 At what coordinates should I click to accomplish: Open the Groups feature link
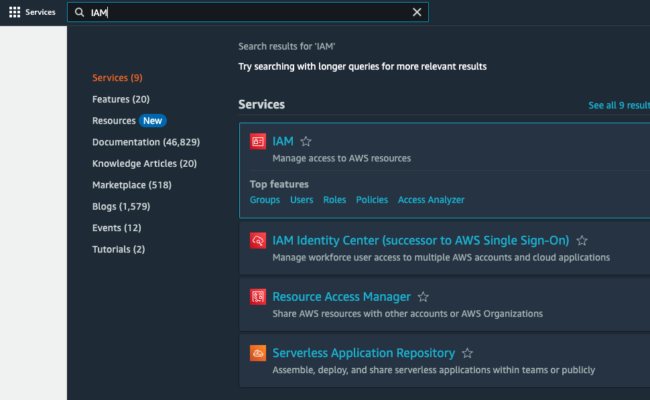click(264, 200)
